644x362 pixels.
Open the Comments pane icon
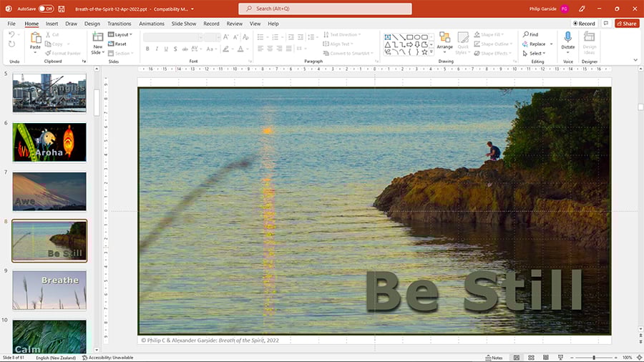coord(606,24)
